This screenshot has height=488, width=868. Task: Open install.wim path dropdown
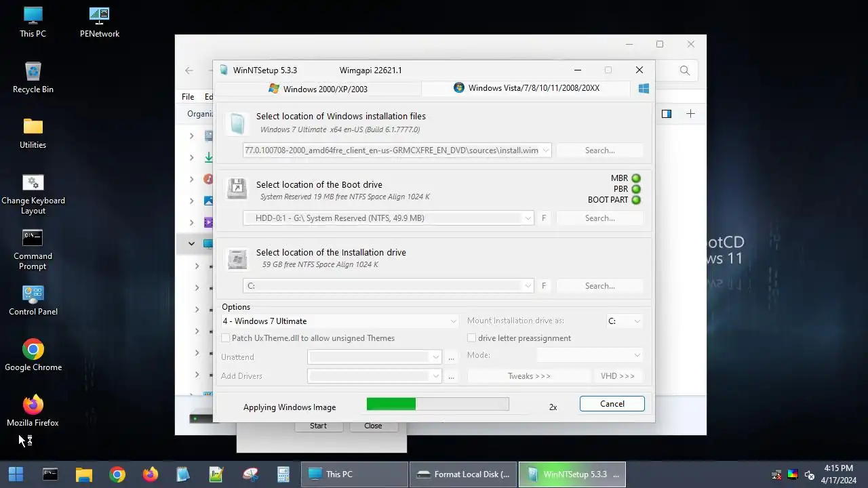coord(546,150)
